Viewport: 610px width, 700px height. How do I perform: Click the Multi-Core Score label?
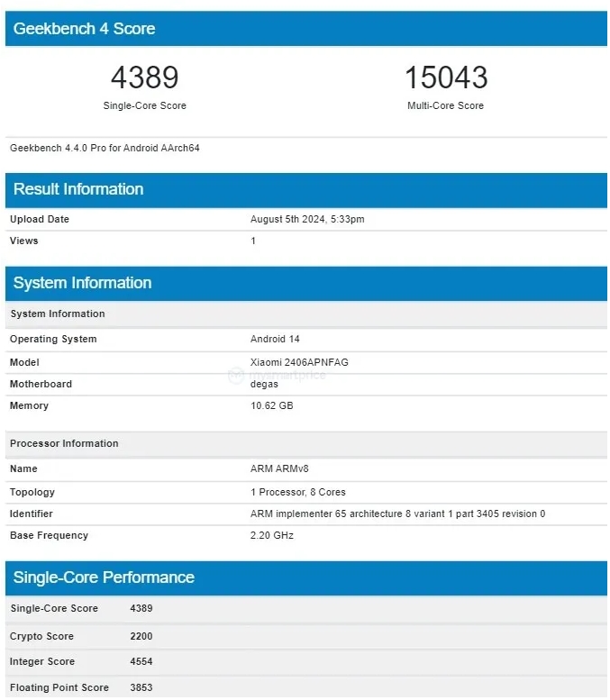tap(445, 105)
